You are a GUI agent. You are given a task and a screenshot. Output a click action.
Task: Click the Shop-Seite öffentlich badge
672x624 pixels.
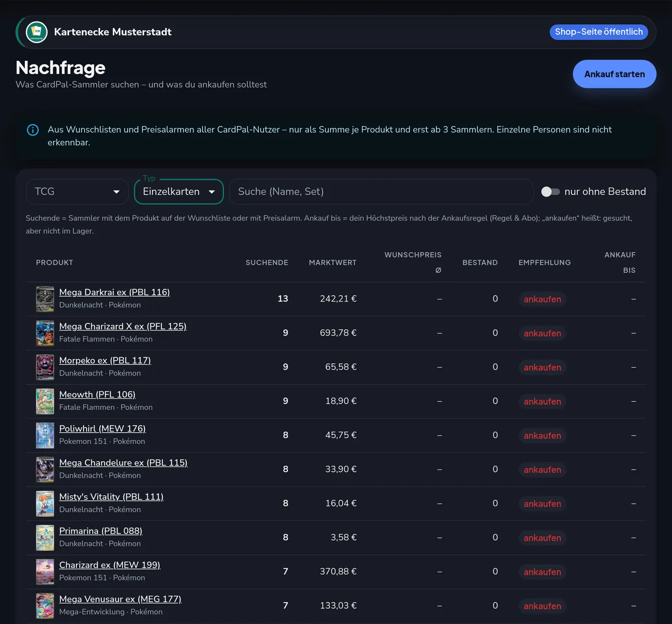click(x=599, y=32)
